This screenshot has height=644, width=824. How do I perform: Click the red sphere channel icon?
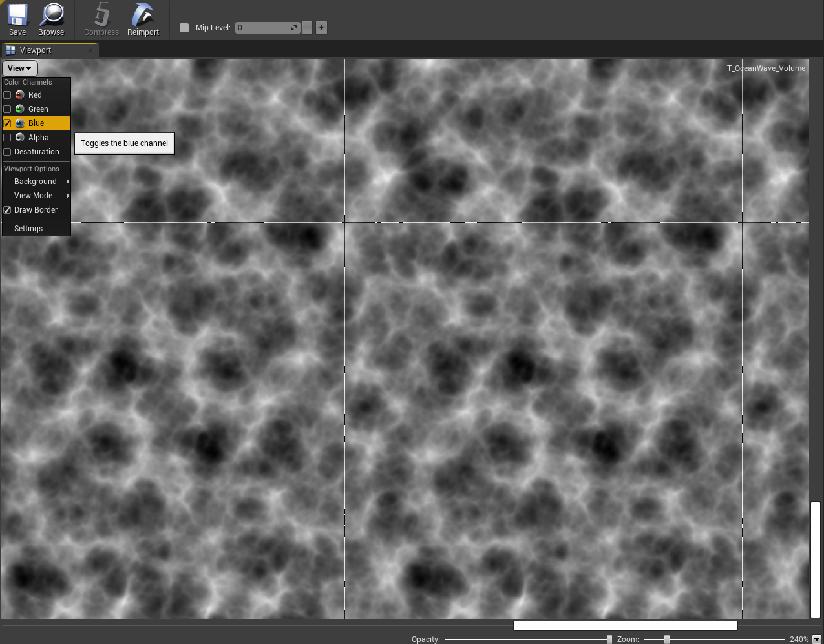coord(20,95)
